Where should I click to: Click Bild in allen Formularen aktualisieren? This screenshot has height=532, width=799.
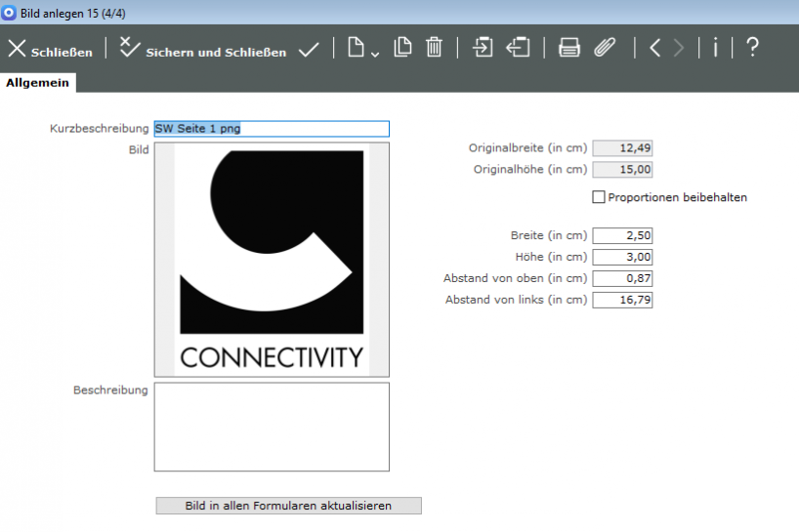pos(288,506)
